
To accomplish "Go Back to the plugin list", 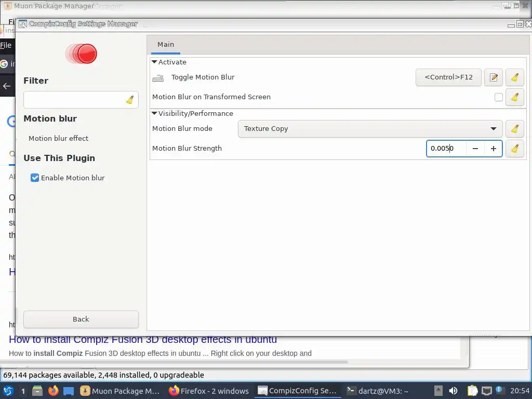I will pos(81,320).
